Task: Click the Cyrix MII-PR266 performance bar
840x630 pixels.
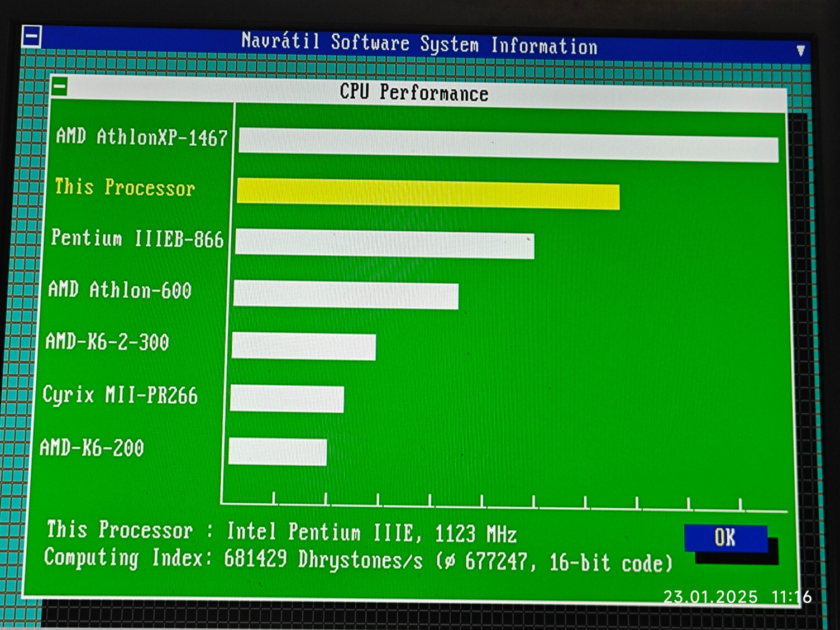Action: tap(287, 399)
